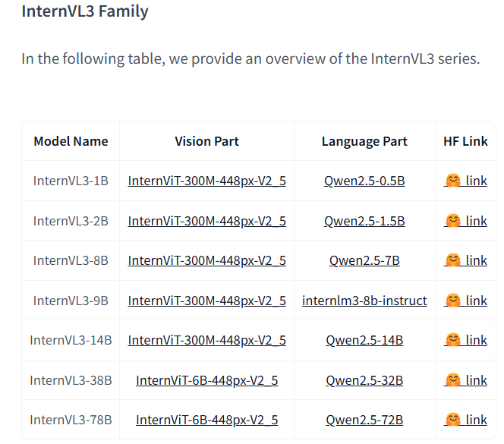The image size is (504, 444).
Task: Click the hugging face emoji for InternVL3-1B
Action: [453, 181]
